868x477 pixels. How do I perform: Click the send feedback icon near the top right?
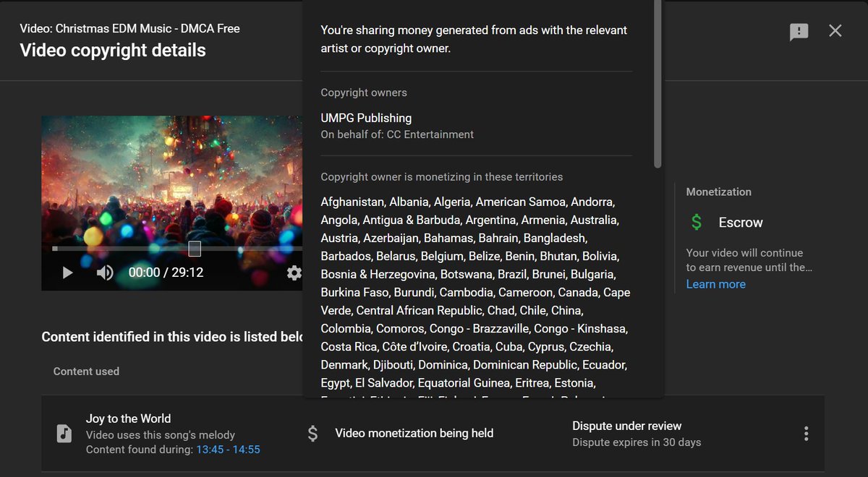point(799,31)
